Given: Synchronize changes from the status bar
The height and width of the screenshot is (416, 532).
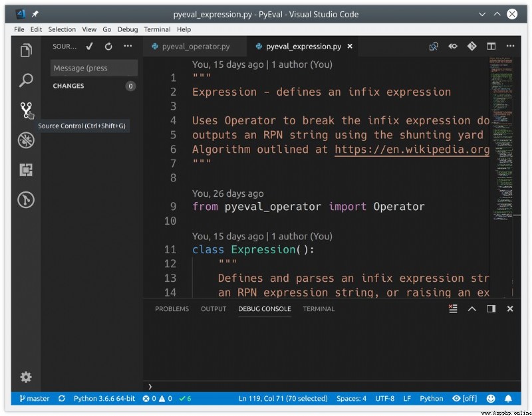Looking at the screenshot, I should (61, 399).
